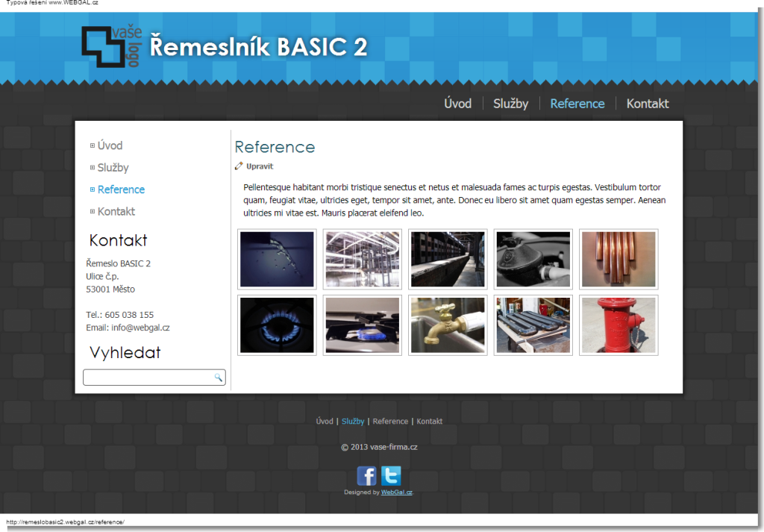Select Reference in top navigation

point(577,104)
